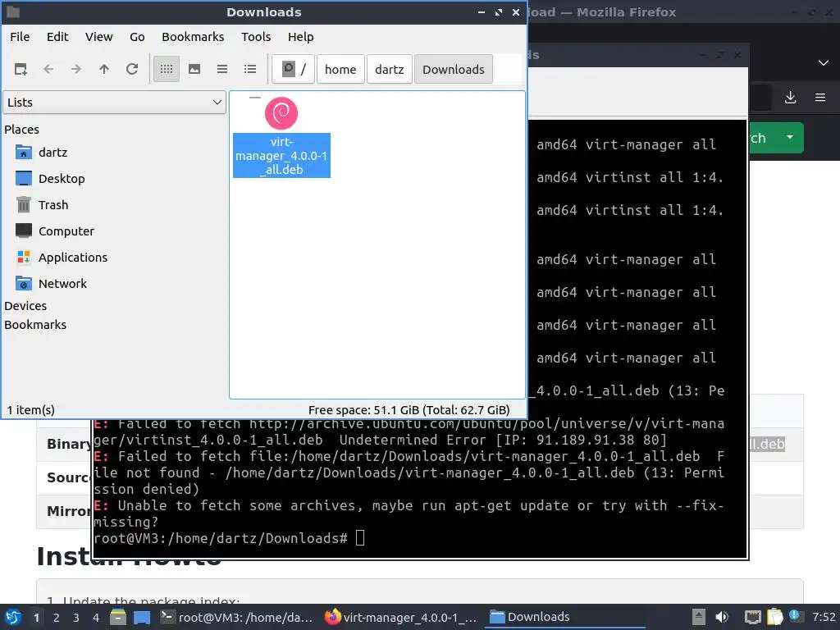Click the 'Downloads' path button
Screen dimensions: 840x630
tap(453, 69)
